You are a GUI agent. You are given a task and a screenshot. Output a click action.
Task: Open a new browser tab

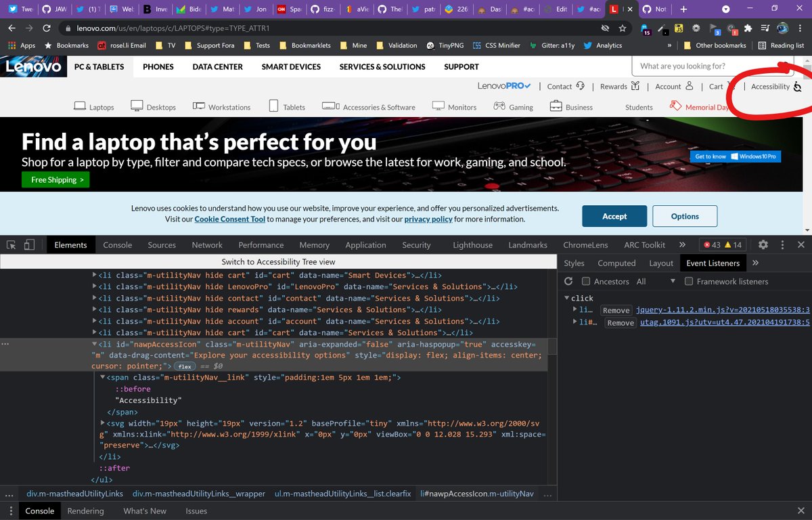[683, 9]
